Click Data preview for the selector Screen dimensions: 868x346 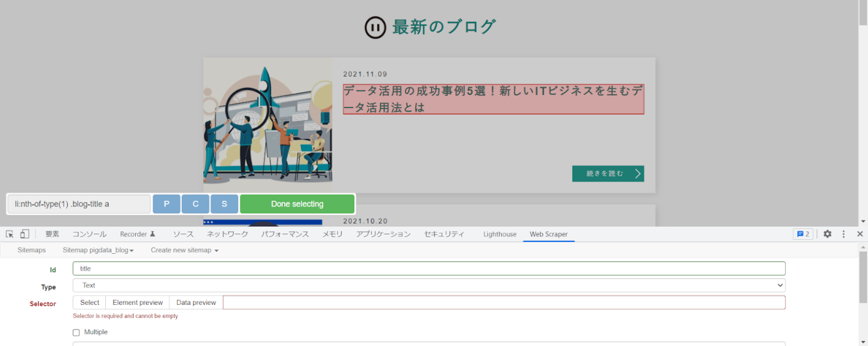click(x=196, y=302)
